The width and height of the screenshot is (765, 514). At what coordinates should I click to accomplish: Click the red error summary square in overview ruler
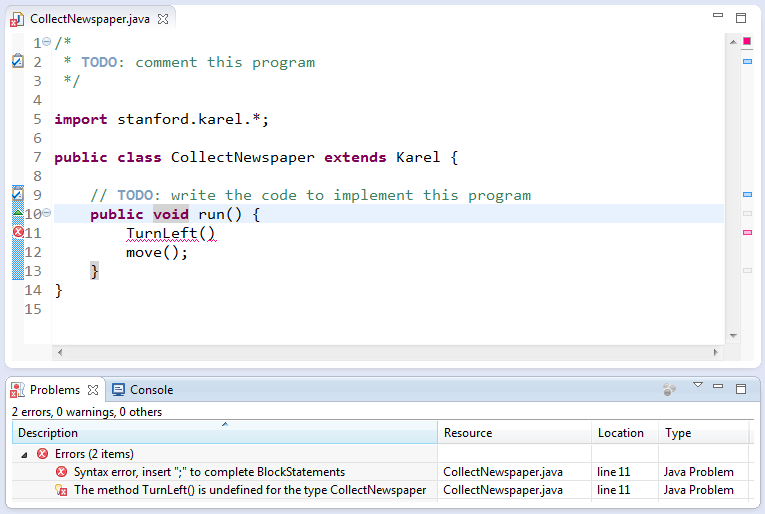746,41
